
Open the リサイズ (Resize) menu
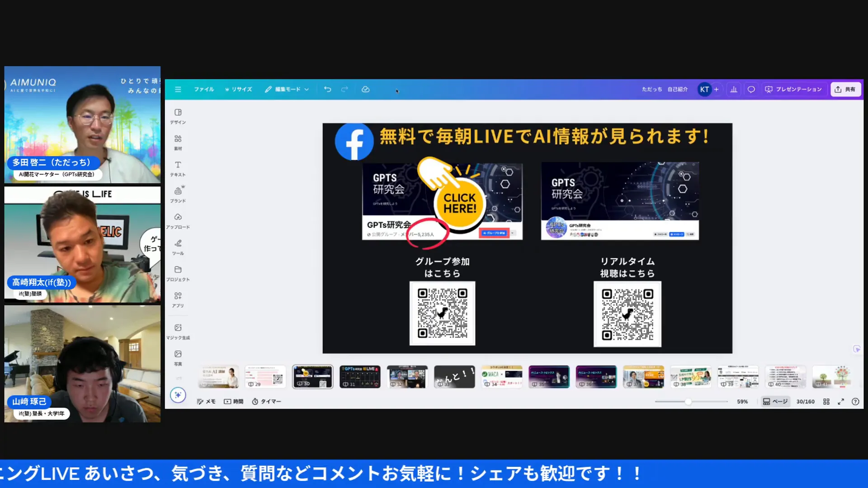(238, 89)
